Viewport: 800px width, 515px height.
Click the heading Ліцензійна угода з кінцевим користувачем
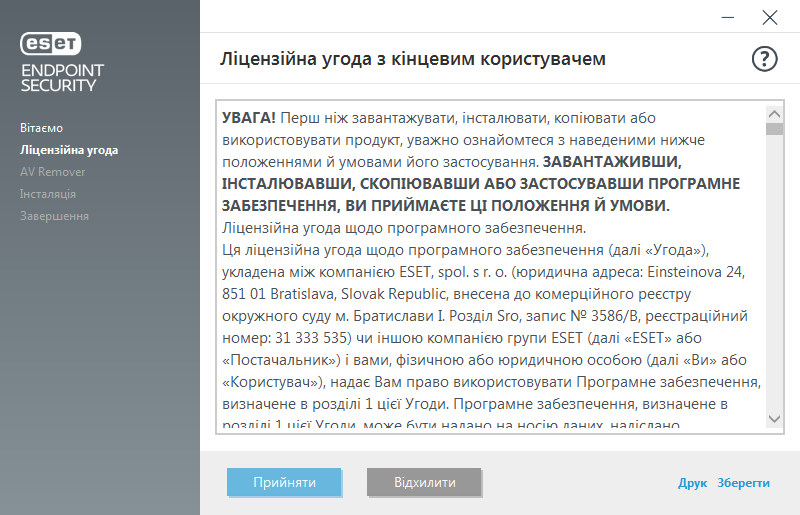[413, 59]
